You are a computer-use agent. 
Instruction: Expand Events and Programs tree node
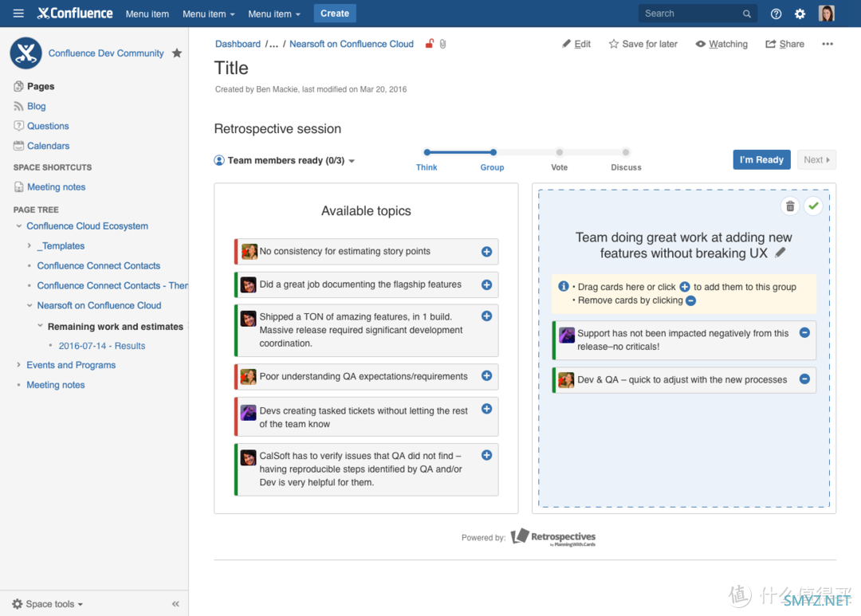click(x=18, y=364)
